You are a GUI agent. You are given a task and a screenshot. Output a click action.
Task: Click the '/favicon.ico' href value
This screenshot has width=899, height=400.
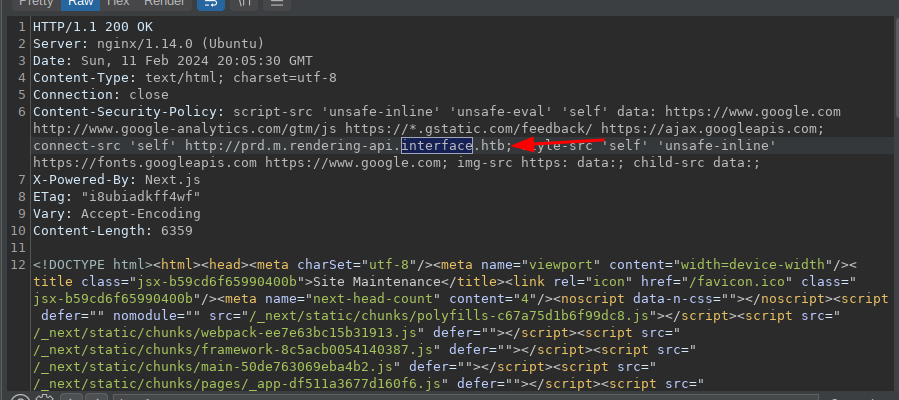click(737, 282)
